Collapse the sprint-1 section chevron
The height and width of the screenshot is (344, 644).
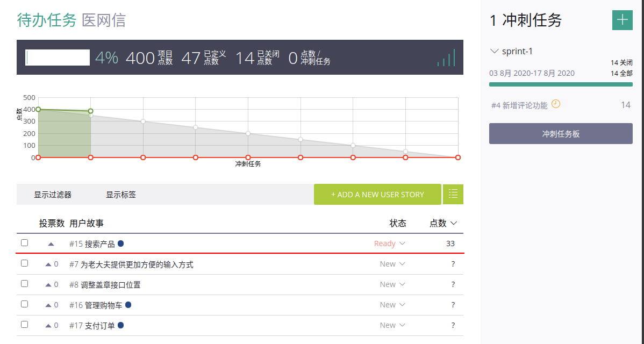[x=495, y=52]
